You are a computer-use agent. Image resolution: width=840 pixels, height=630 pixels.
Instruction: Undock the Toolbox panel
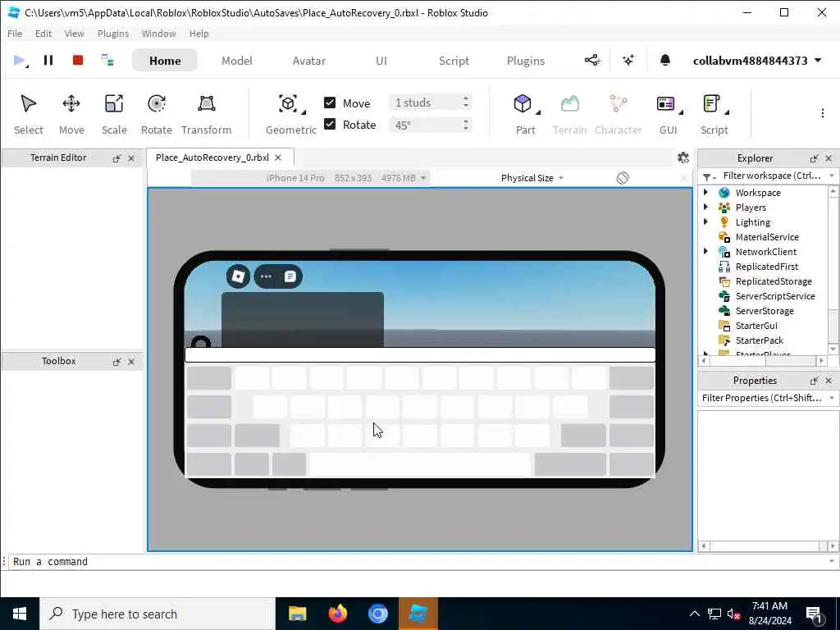pos(116,362)
